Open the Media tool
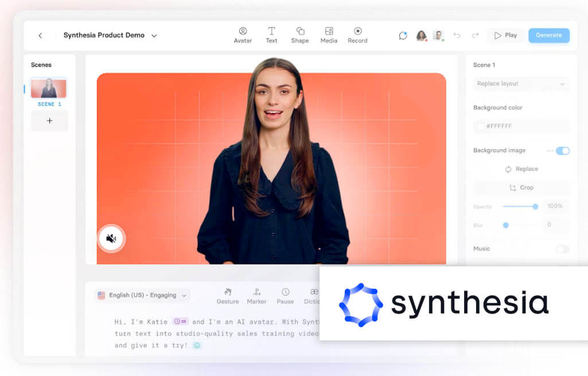Viewport: 588px width, 376px height. pos(329,32)
